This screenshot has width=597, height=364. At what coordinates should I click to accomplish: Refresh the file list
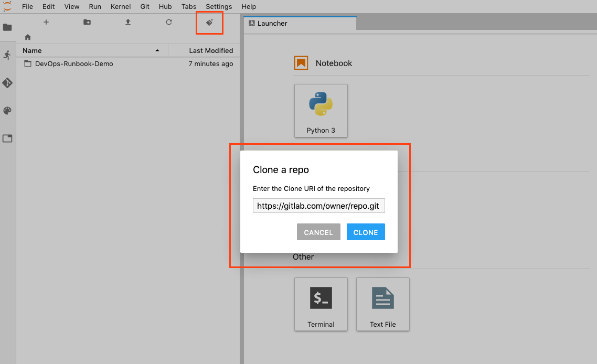click(x=168, y=23)
